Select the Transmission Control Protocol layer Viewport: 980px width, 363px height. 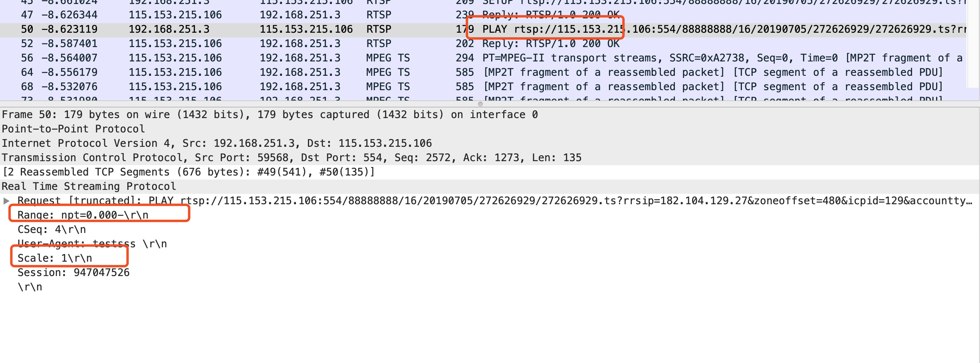pos(160,158)
